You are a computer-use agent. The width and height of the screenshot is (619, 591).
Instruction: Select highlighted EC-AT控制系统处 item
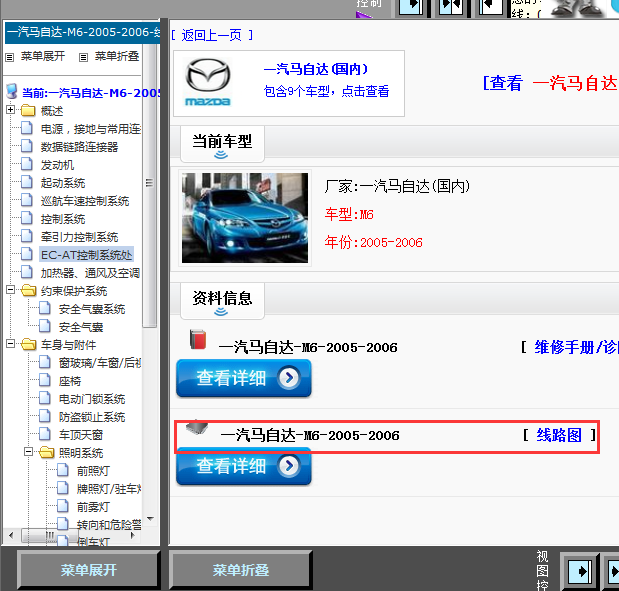pyautogui.click(x=86, y=255)
